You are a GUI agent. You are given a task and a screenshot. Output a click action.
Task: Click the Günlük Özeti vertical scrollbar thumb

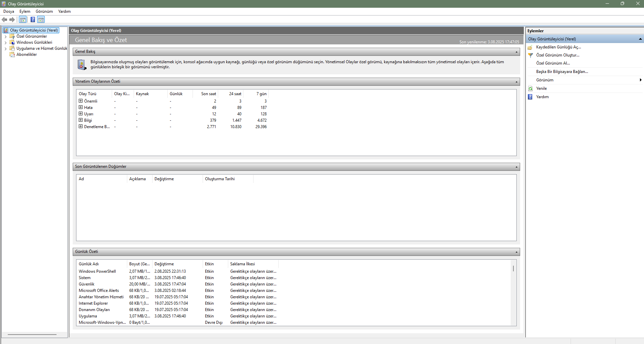[513, 268]
